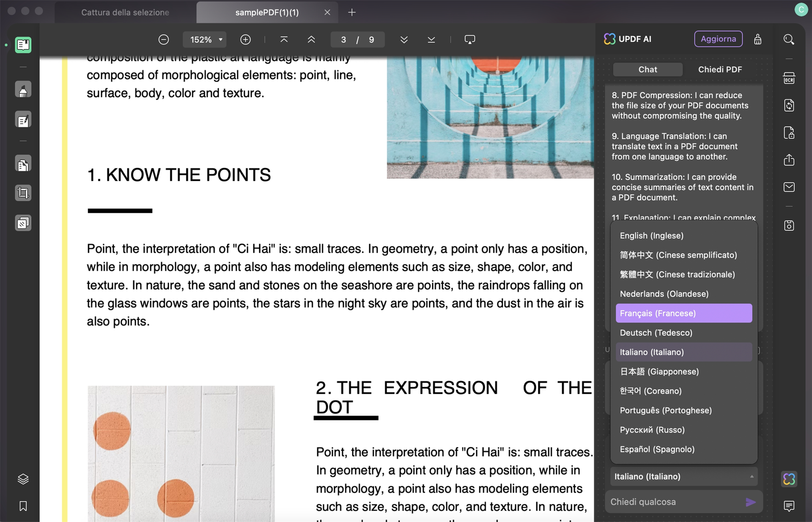Open the bookmark panel icon
Image resolution: width=812 pixels, height=522 pixels.
[x=23, y=506]
